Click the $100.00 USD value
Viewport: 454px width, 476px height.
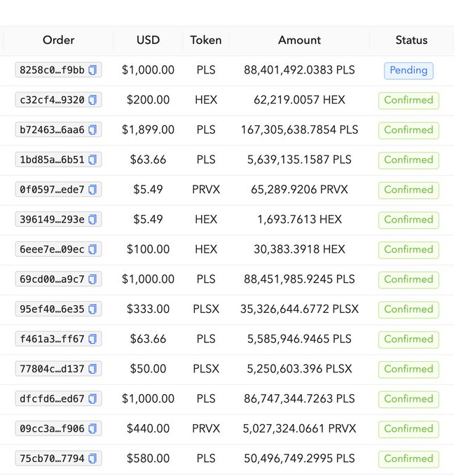coord(148,249)
